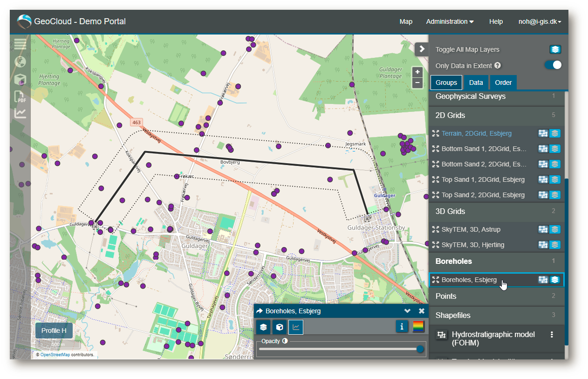Click the PDF export icon
Viewport: 588px width, 379px height.
click(20, 96)
